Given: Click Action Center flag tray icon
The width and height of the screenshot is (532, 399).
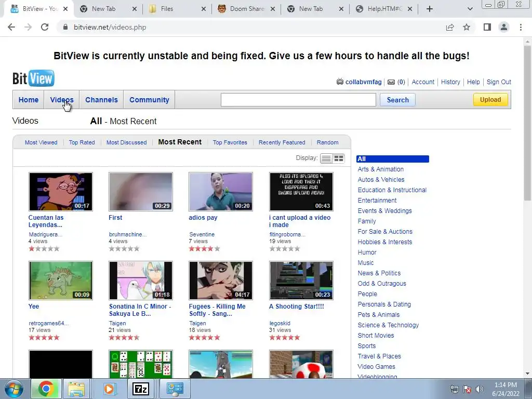Looking at the screenshot, I should pos(467,389).
